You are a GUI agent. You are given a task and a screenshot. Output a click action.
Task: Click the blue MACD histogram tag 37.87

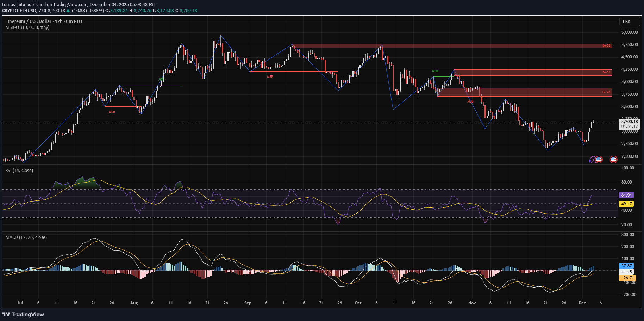click(626, 266)
